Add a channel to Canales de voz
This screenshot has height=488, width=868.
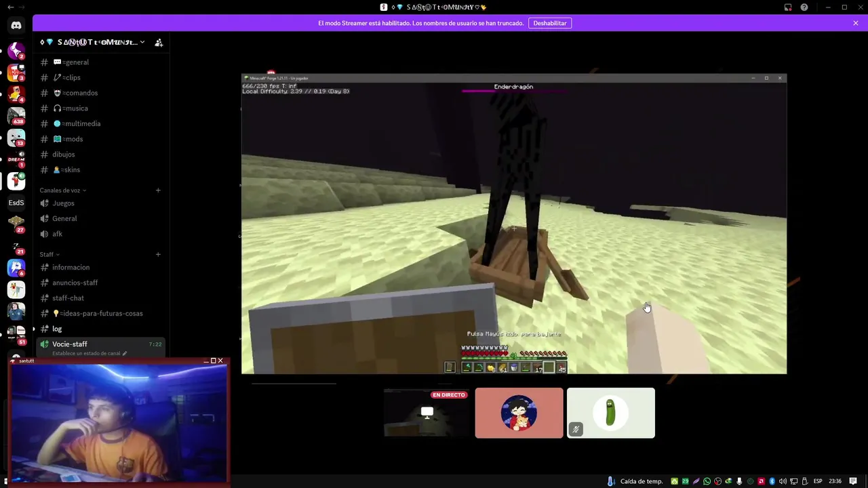click(158, 190)
